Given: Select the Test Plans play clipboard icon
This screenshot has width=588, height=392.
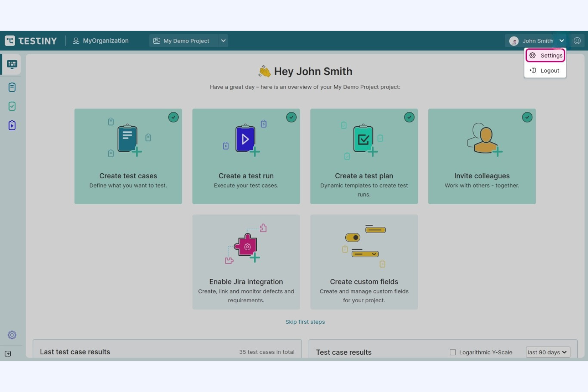Looking at the screenshot, I should (x=12, y=125).
